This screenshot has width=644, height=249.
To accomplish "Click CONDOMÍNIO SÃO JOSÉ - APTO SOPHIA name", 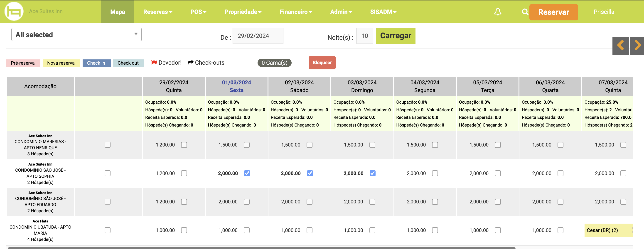I will [40, 173].
